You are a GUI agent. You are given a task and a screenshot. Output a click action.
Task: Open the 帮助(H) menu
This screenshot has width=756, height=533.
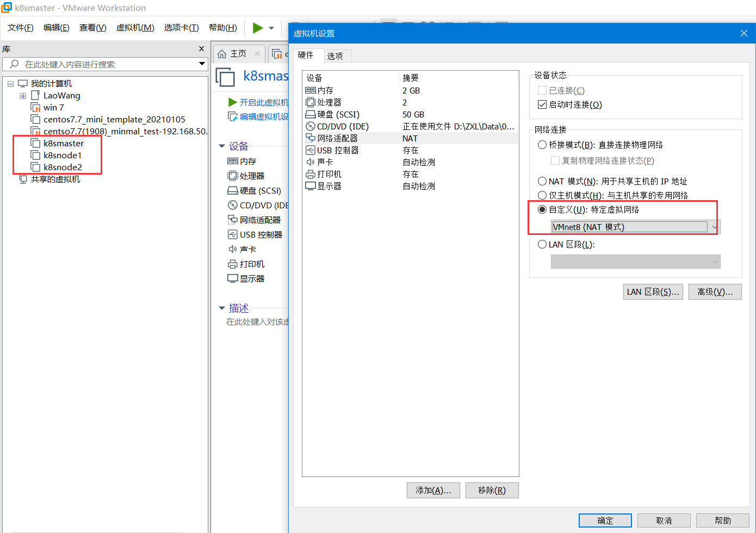pyautogui.click(x=223, y=28)
